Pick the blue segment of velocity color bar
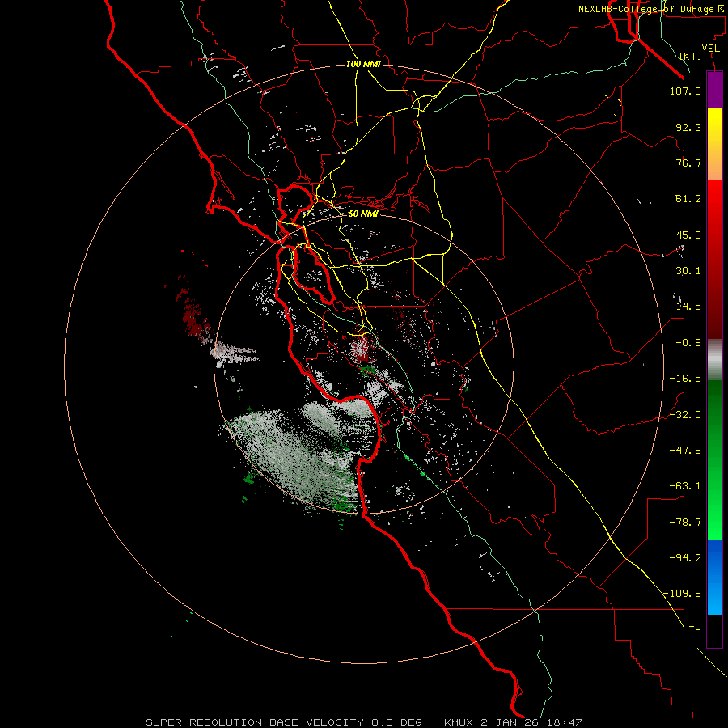 [x=714, y=577]
